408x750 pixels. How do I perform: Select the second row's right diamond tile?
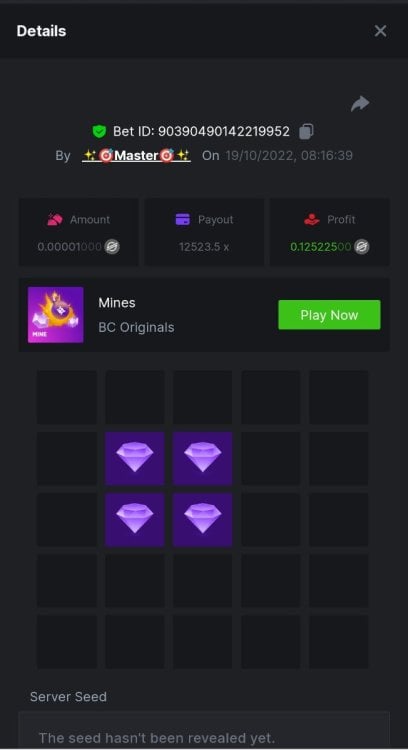click(x=202, y=458)
